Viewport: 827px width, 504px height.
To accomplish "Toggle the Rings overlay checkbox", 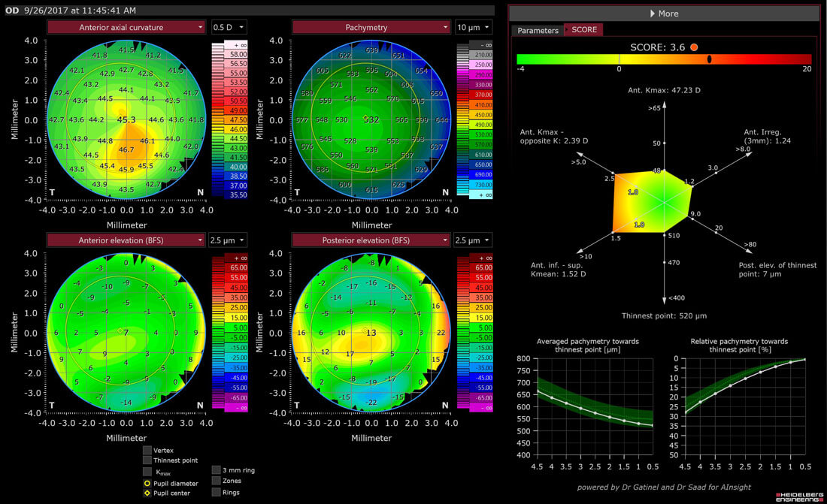I will point(217,492).
